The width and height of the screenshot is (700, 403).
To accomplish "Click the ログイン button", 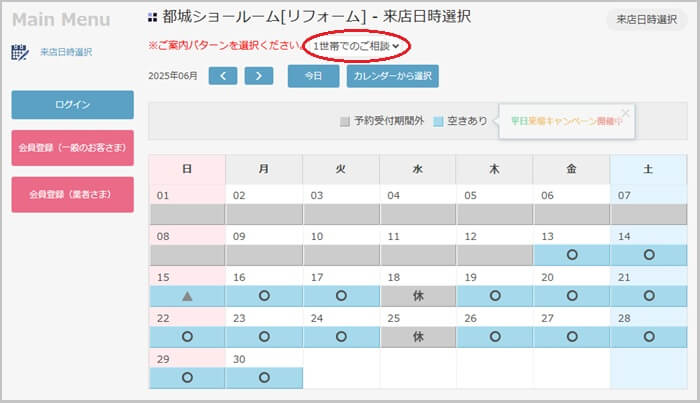I will point(72,105).
